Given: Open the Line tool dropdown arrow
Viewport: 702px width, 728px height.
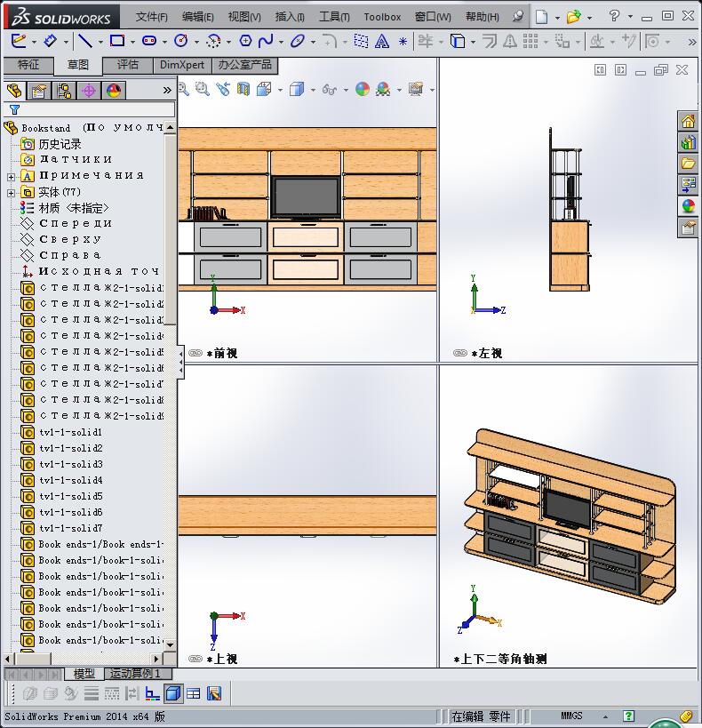Looking at the screenshot, I should [100, 43].
